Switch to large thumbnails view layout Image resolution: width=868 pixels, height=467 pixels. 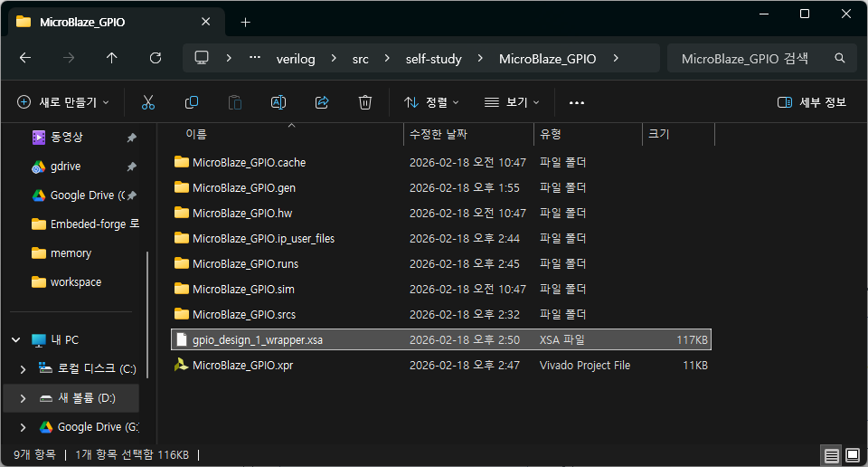pyautogui.click(x=852, y=454)
